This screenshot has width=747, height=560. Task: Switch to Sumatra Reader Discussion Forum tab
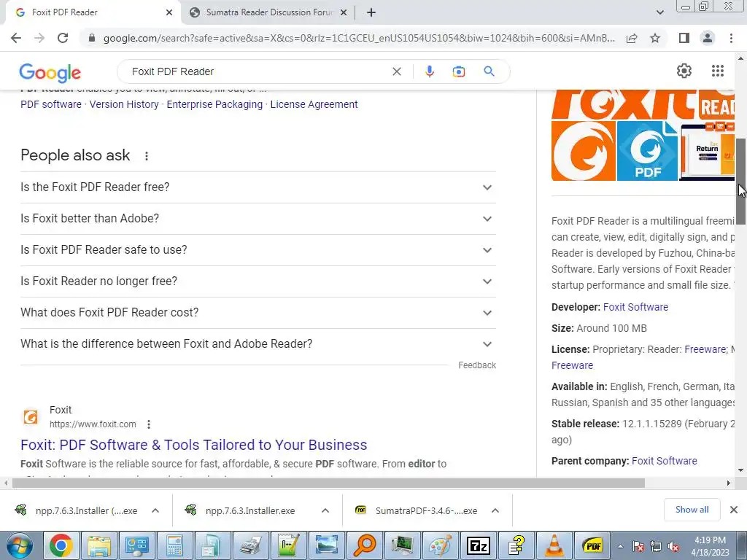point(269,12)
